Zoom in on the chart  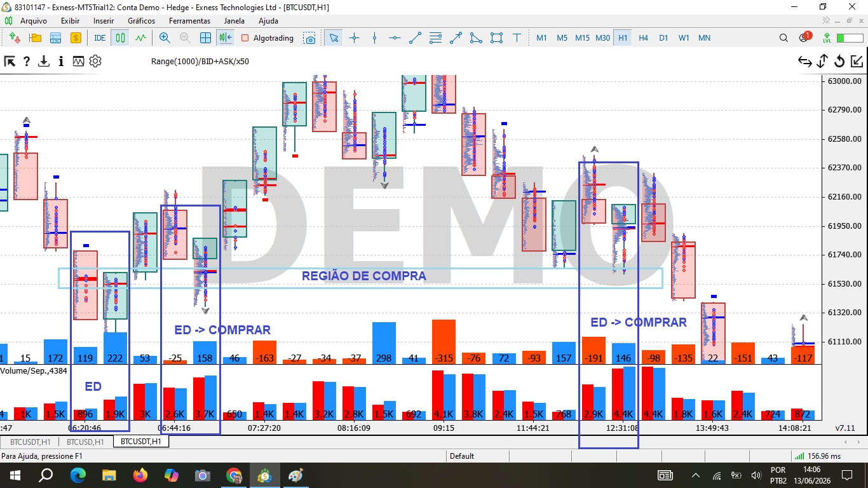tap(165, 37)
